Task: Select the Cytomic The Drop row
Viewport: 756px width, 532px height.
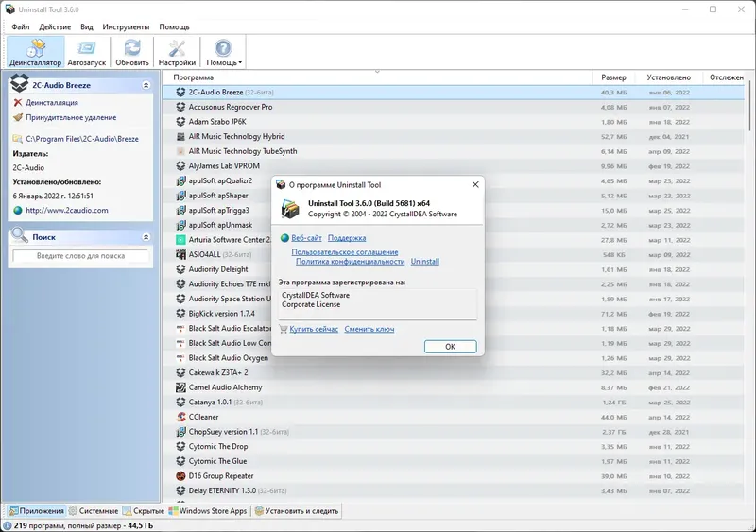Action: [x=454, y=447]
